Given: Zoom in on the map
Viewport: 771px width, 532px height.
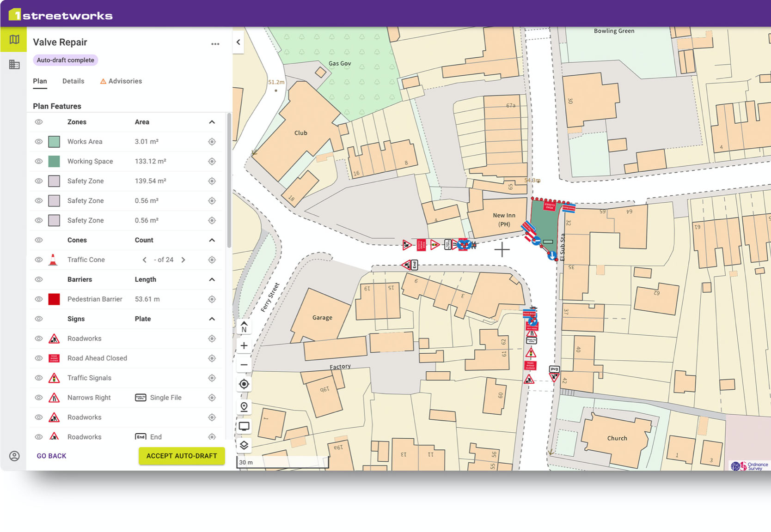Looking at the screenshot, I should pyautogui.click(x=244, y=345).
